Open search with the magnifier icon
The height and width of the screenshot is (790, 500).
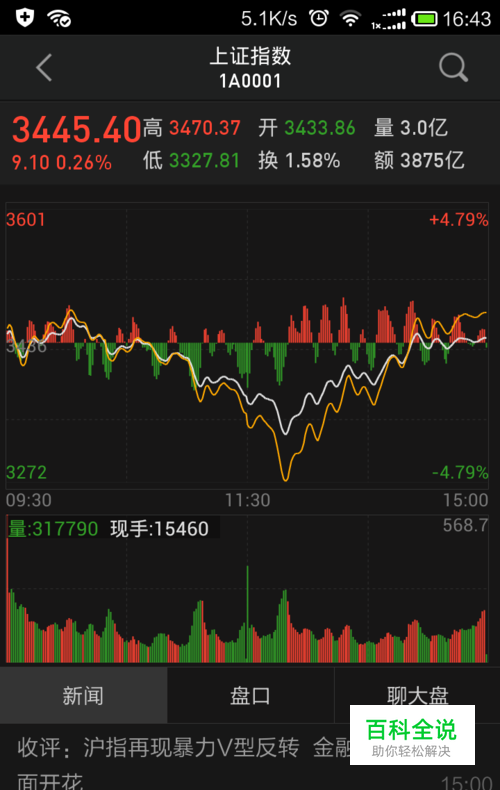point(453,67)
